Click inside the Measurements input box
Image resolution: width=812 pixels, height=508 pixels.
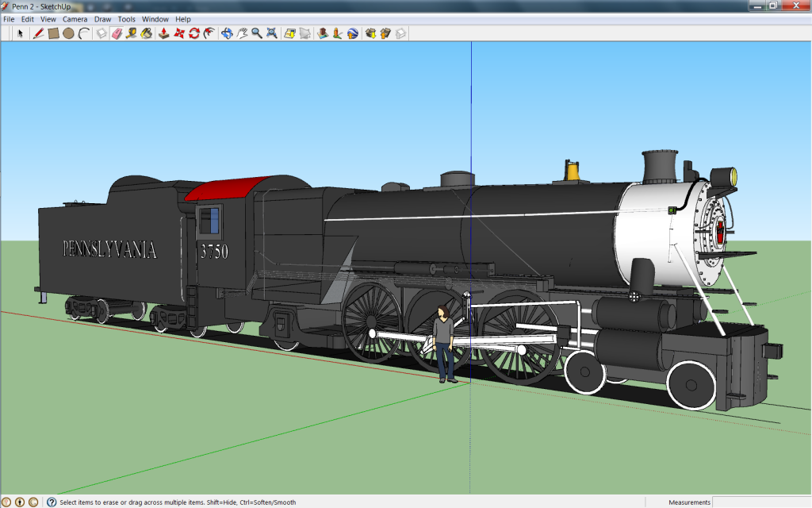pos(762,502)
